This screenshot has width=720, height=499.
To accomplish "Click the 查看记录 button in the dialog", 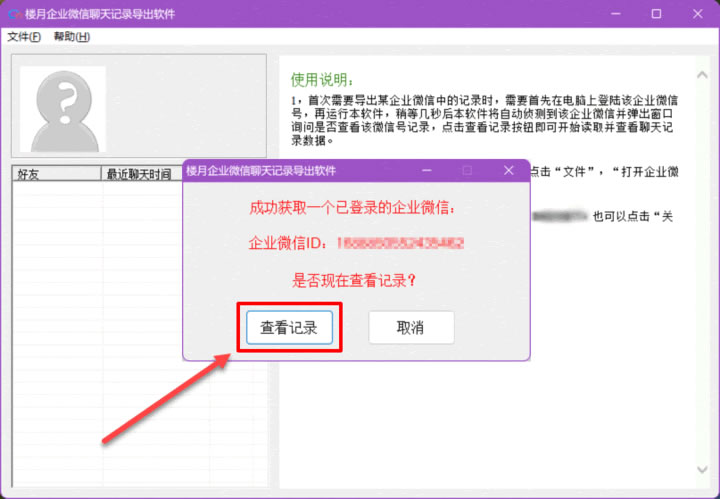I will coord(289,327).
